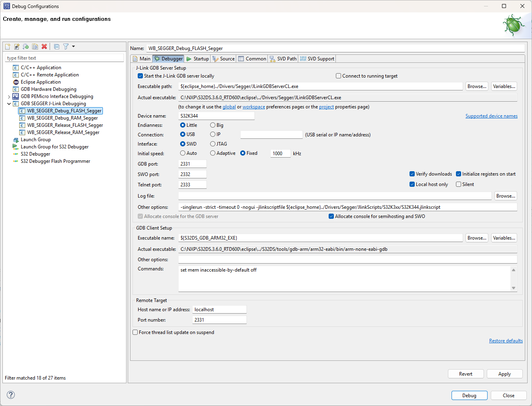This screenshot has height=406, width=532.
Task: Switch to the Main tab
Action: [142, 59]
